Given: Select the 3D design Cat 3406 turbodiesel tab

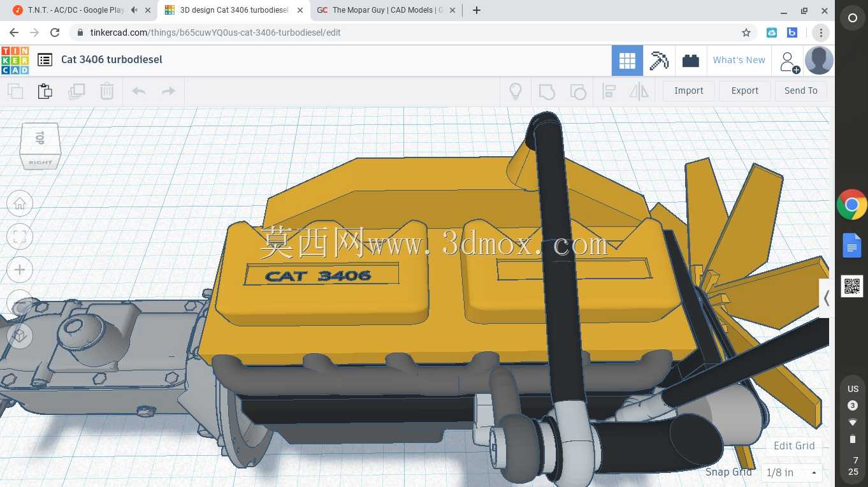Looking at the screenshot, I should click(x=235, y=10).
